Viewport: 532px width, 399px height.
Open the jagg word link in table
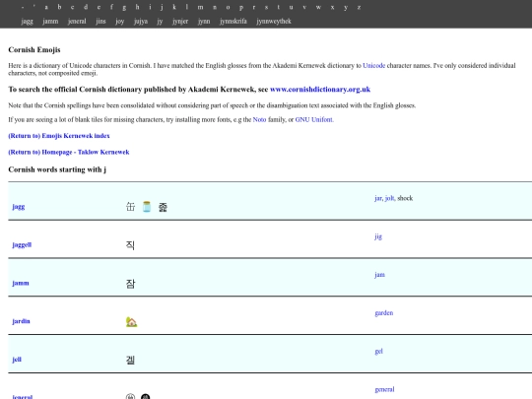tap(19, 207)
